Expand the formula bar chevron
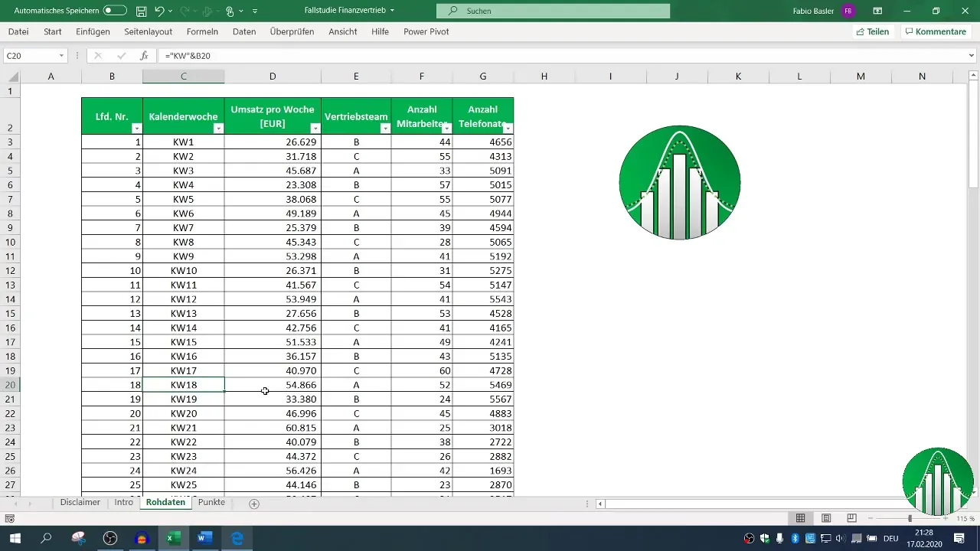980x551 pixels. pyautogui.click(x=972, y=56)
